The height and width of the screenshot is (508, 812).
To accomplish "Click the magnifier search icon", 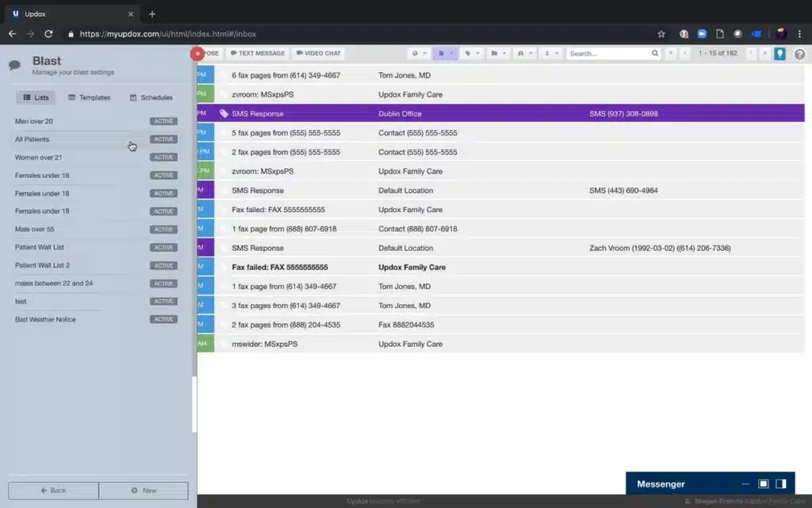I will [x=654, y=53].
